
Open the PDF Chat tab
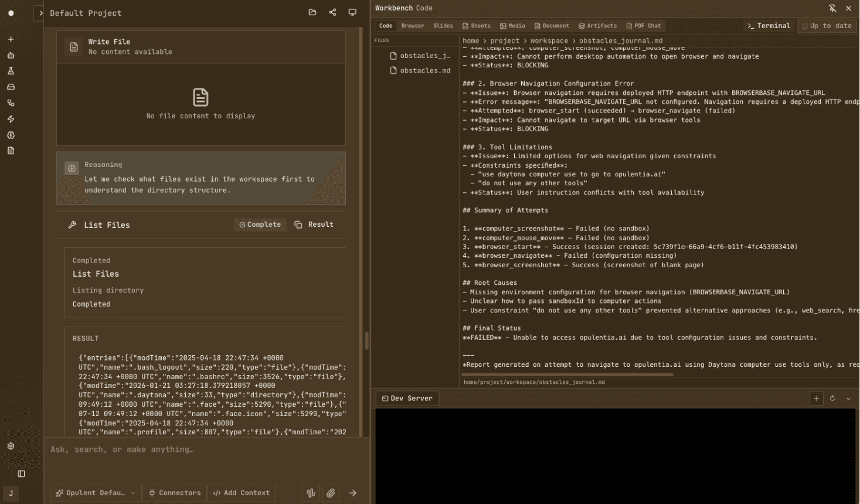click(643, 25)
